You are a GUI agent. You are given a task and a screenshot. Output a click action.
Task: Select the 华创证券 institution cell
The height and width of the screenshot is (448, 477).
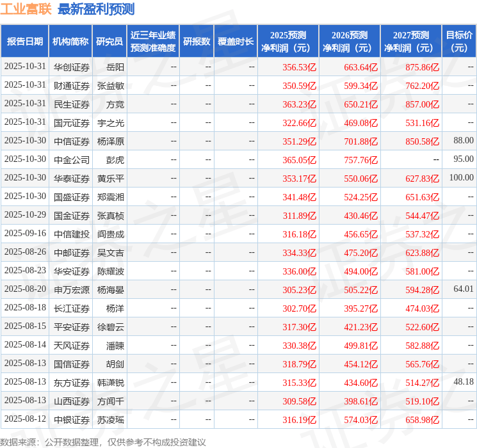coord(72,67)
